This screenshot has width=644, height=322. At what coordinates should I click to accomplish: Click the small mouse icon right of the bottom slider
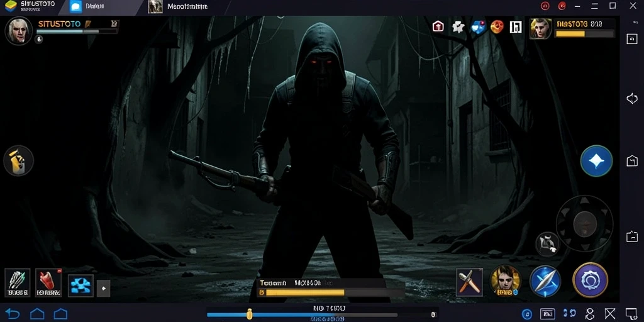[433, 314]
